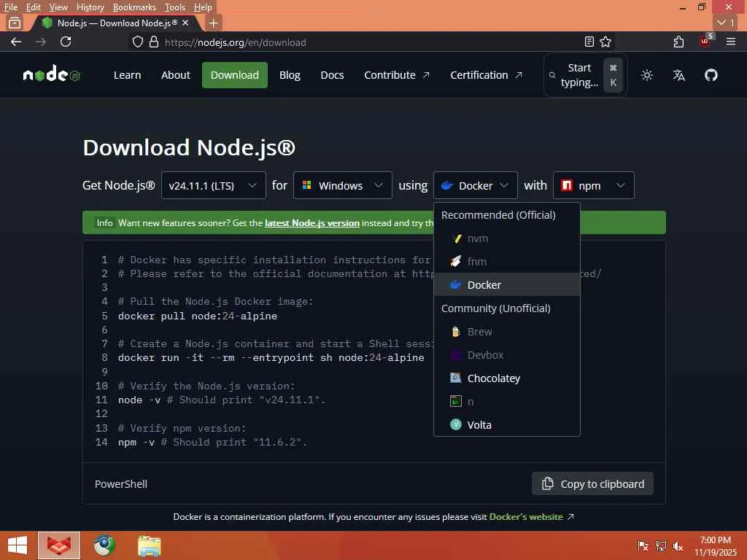Click the uBlock Origin extension icon

point(705,41)
